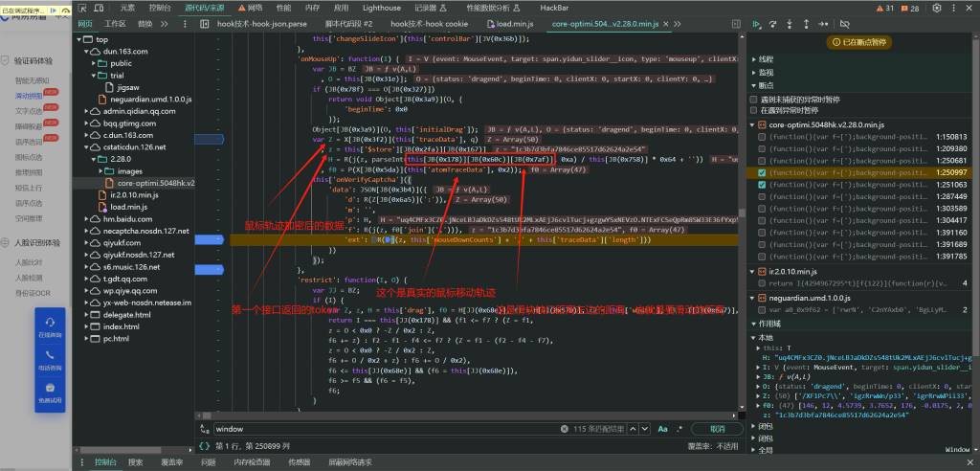
Task: Expand the 监视 (Watch) section
Action: [766, 72]
